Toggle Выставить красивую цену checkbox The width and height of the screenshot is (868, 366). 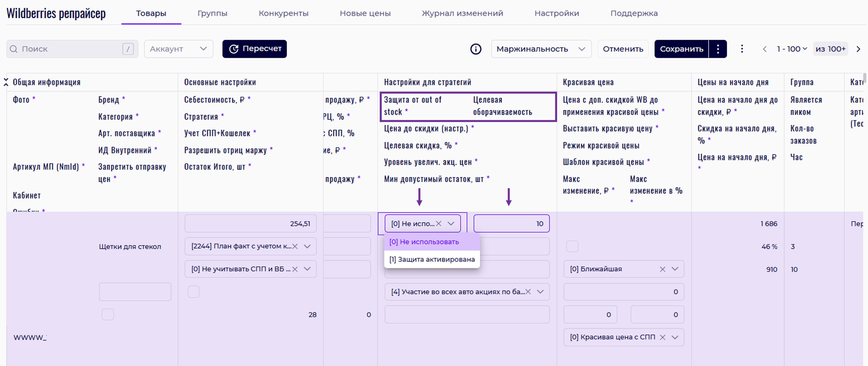point(572,246)
